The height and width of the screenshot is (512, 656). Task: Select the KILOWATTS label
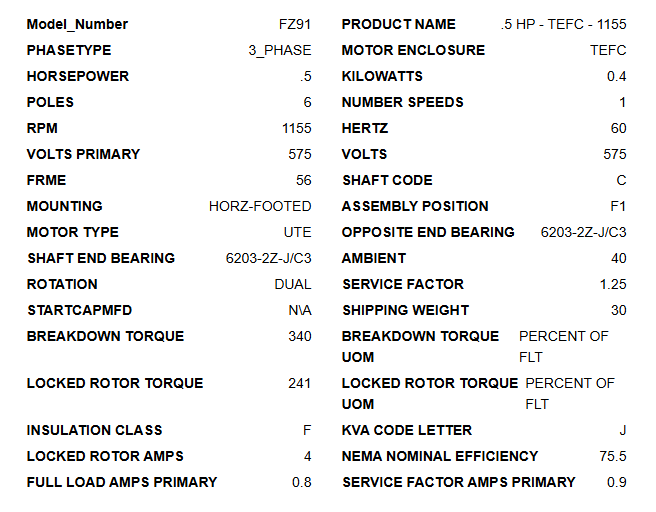[382, 76]
